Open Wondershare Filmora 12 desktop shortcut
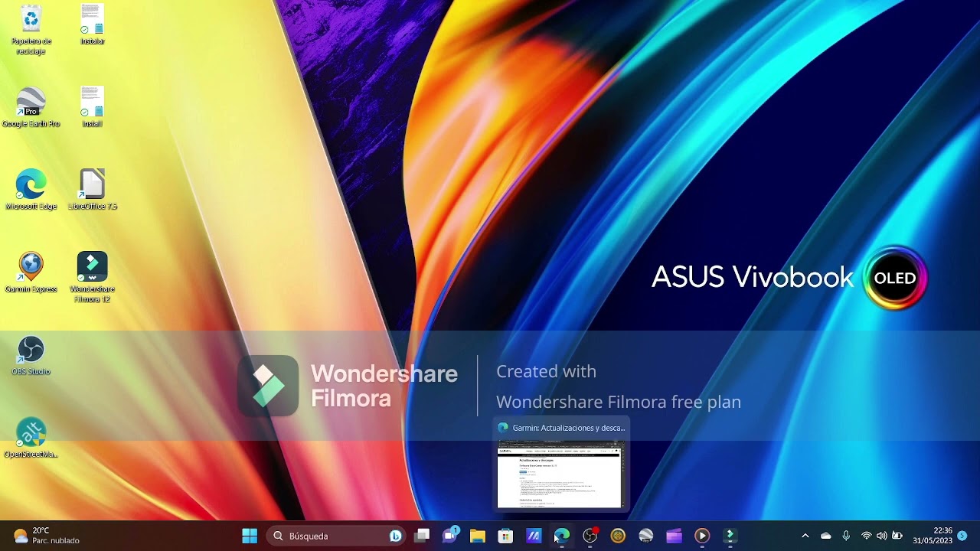 92,277
